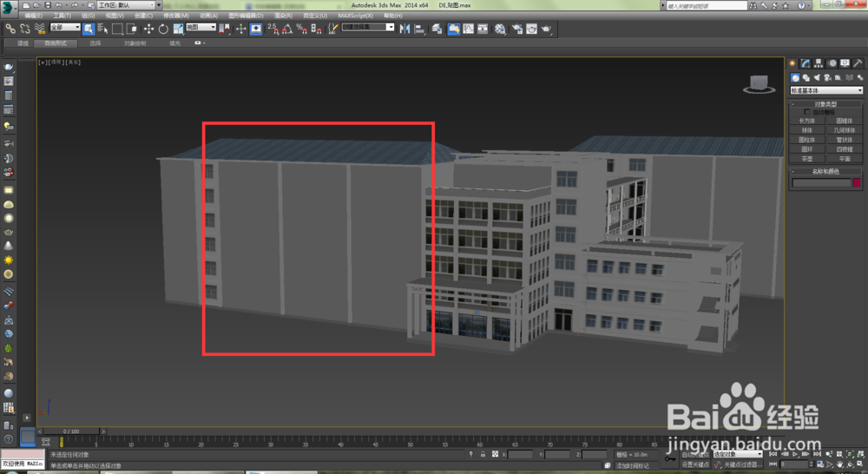Image resolution: width=868 pixels, height=474 pixels.
Task: Toggle the 自动关键点 Auto Key button
Action: (x=695, y=455)
